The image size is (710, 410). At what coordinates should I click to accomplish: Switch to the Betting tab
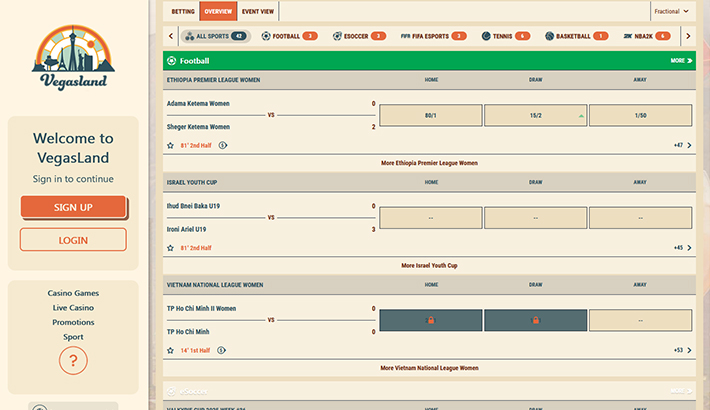(x=183, y=12)
